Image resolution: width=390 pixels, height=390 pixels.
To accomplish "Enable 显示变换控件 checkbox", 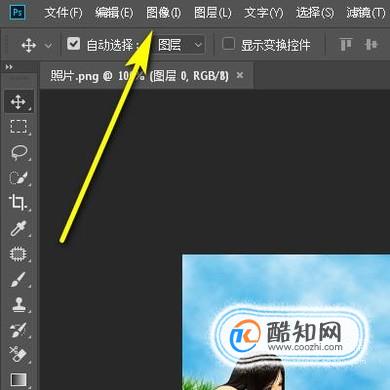I will (x=229, y=44).
